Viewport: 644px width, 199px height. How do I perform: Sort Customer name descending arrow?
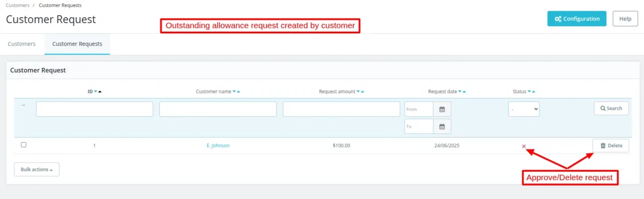pos(235,92)
